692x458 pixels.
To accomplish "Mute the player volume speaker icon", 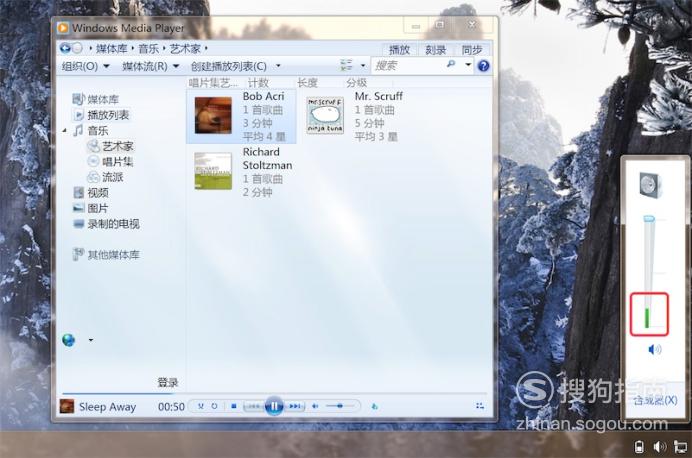I will coord(315,406).
